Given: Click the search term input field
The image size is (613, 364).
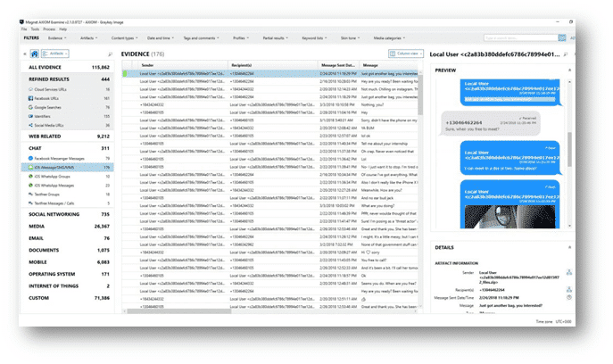Looking at the screenshot, I should [x=521, y=38].
